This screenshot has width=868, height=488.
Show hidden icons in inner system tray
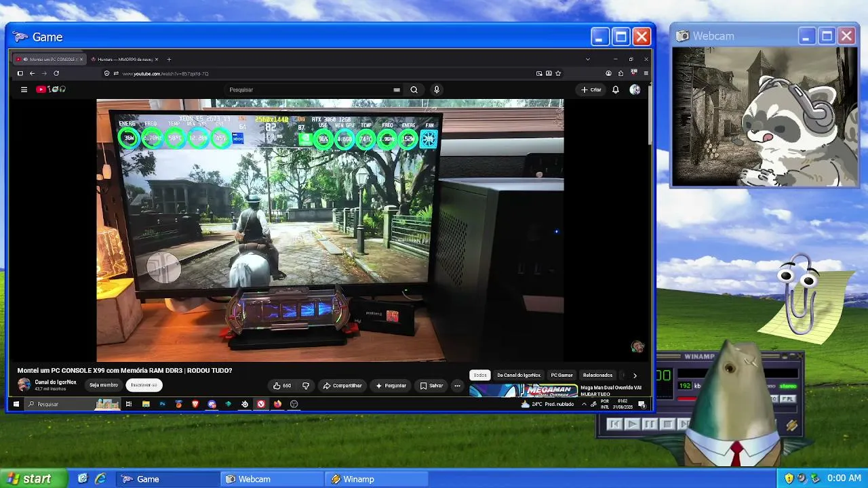(x=584, y=404)
